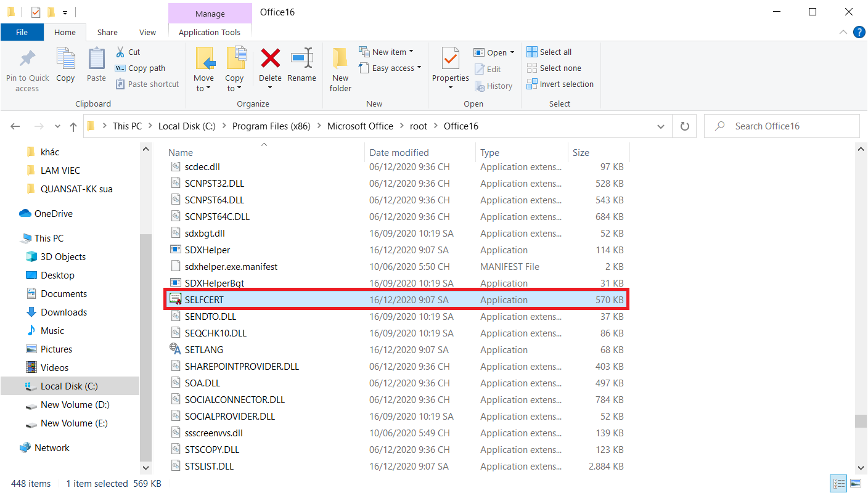
Task: Click the quick access Properties checkmark icon
Action: pos(35,12)
